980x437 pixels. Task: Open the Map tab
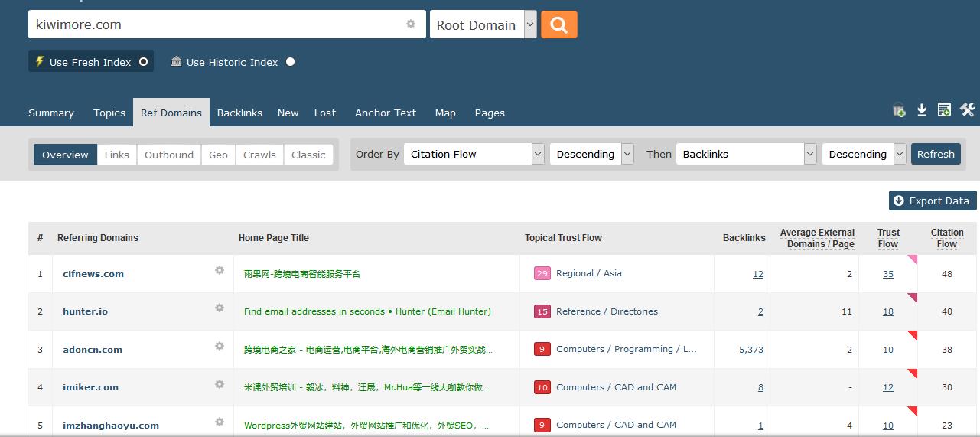point(445,113)
